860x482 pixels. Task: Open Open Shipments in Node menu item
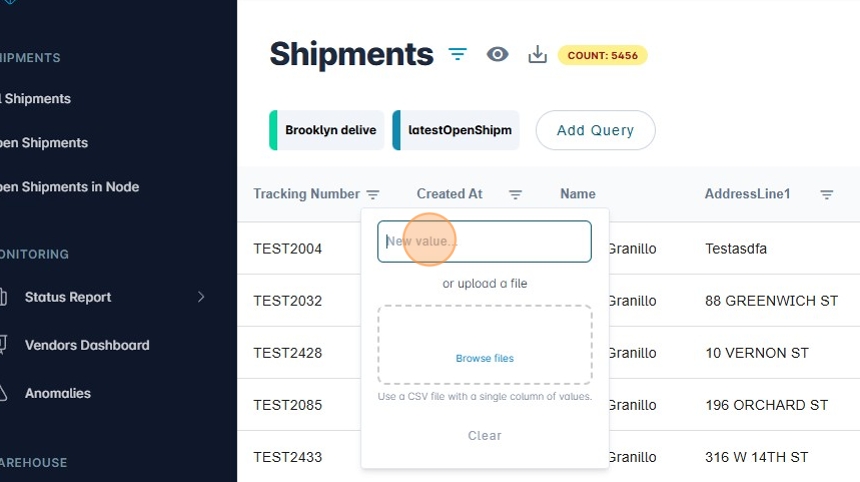coord(70,187)
